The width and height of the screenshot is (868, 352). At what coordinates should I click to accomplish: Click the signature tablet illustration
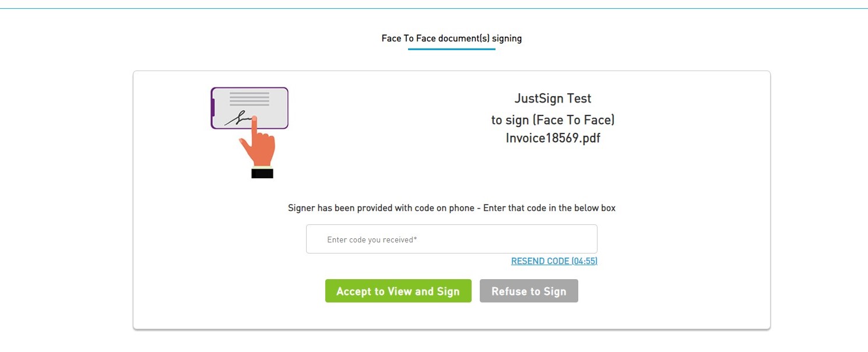click(249, 108)
